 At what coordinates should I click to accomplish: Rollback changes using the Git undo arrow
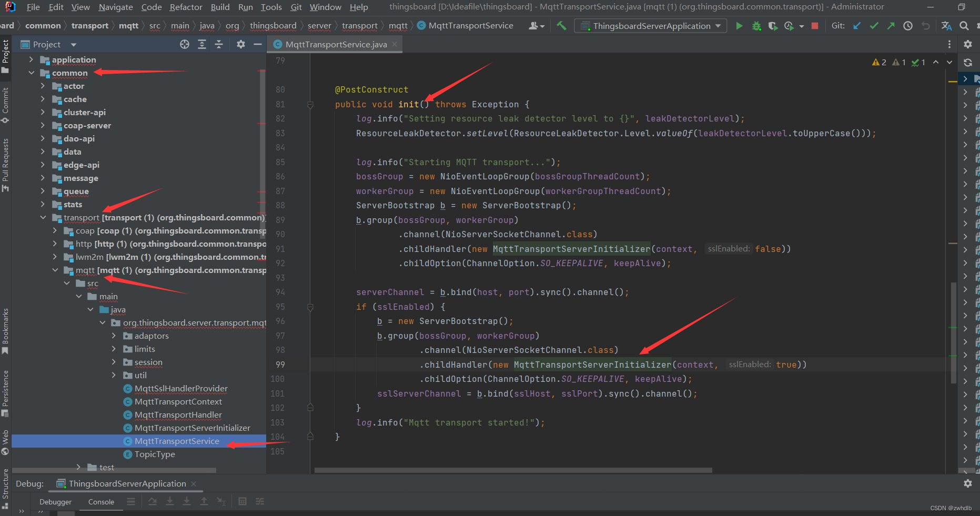click(926, 26)
